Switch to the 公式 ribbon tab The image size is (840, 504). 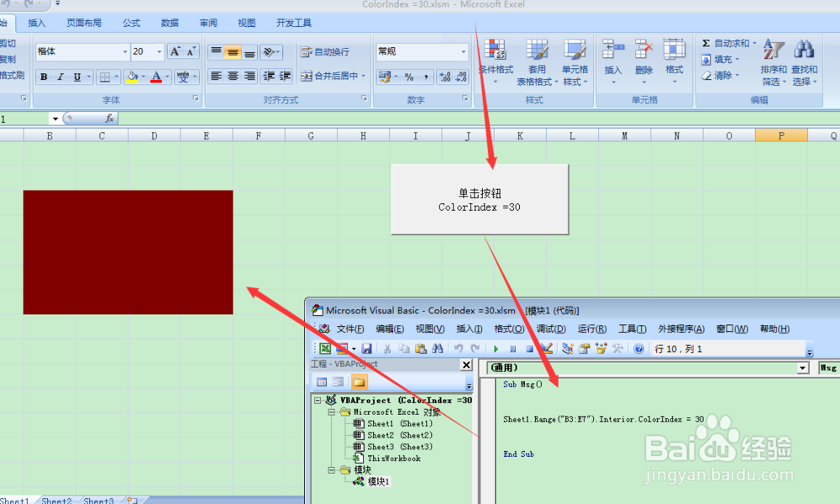pos(131,23)
